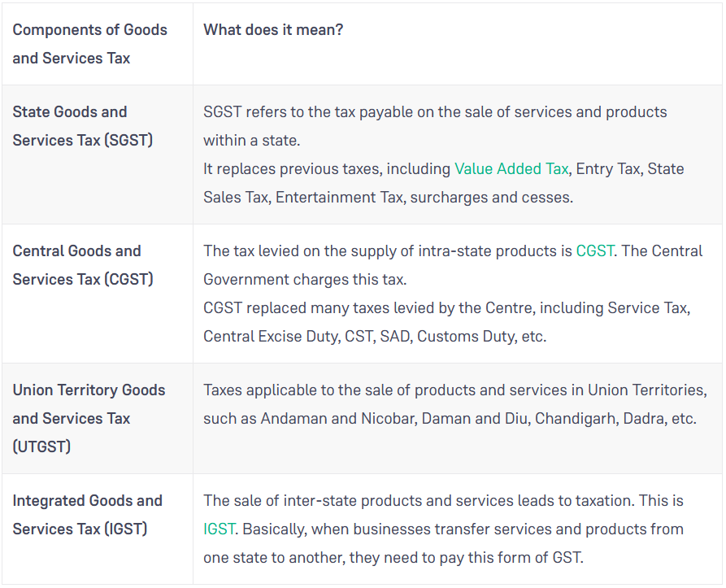Click the 'Entertainment Tax, surcharges and cesses' text
Image resolution: width=726 pixels, height=588 pixels.
(423, 198)
